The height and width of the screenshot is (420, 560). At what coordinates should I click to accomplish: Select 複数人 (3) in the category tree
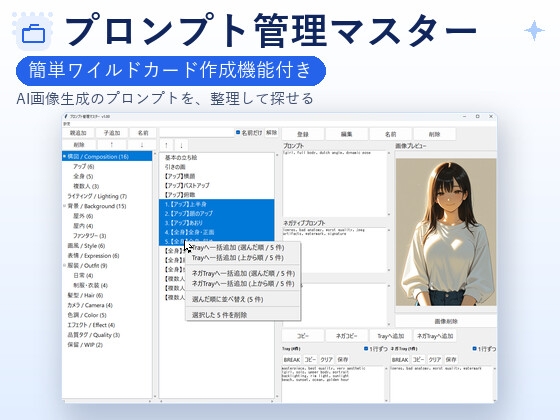pyautogui.click(x=86, y=186)
